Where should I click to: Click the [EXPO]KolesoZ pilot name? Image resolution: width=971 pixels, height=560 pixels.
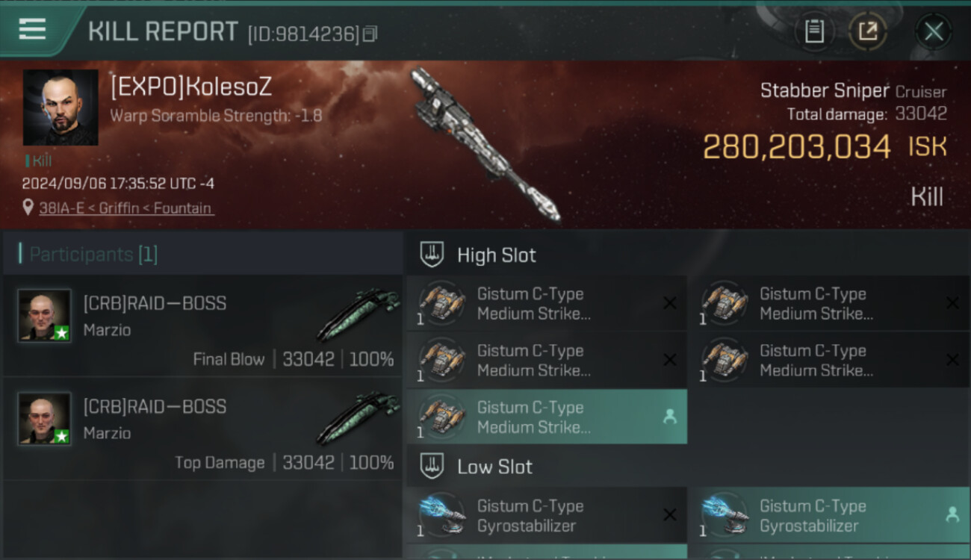pos(191,87)
